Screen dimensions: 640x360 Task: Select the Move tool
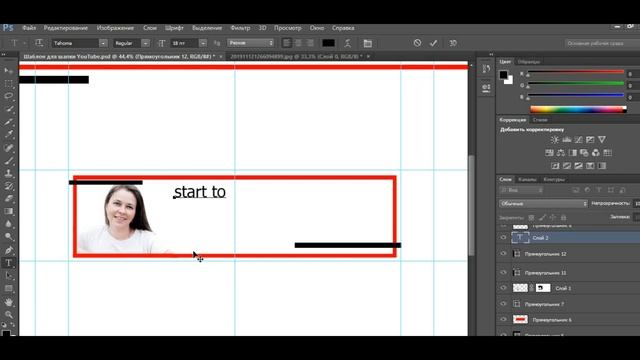(9, 71)
